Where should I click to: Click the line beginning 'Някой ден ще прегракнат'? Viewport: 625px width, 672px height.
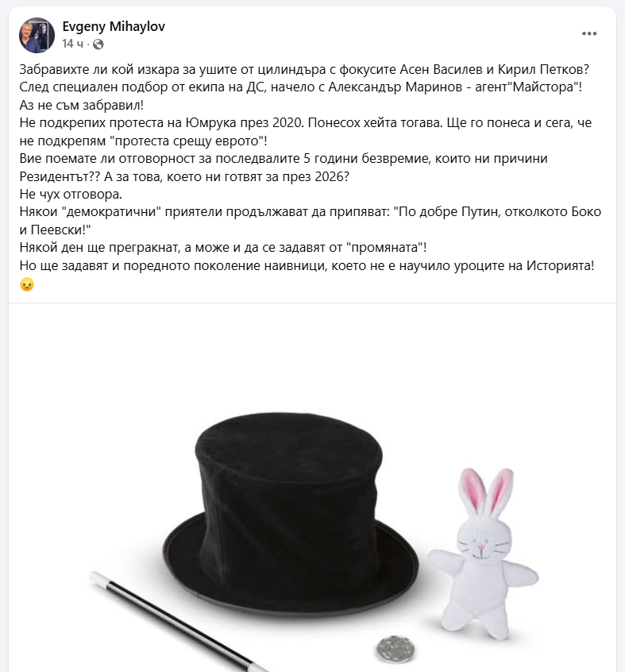223,248
